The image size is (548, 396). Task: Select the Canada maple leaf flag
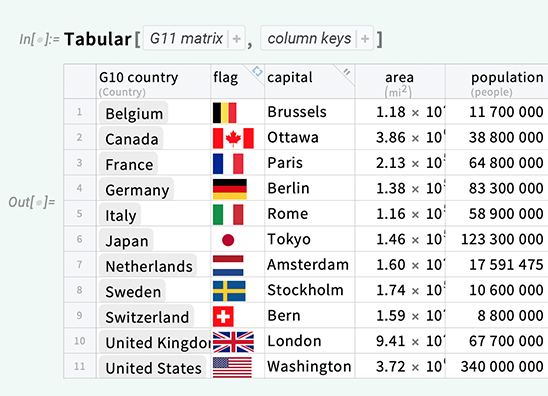[233, 138]
